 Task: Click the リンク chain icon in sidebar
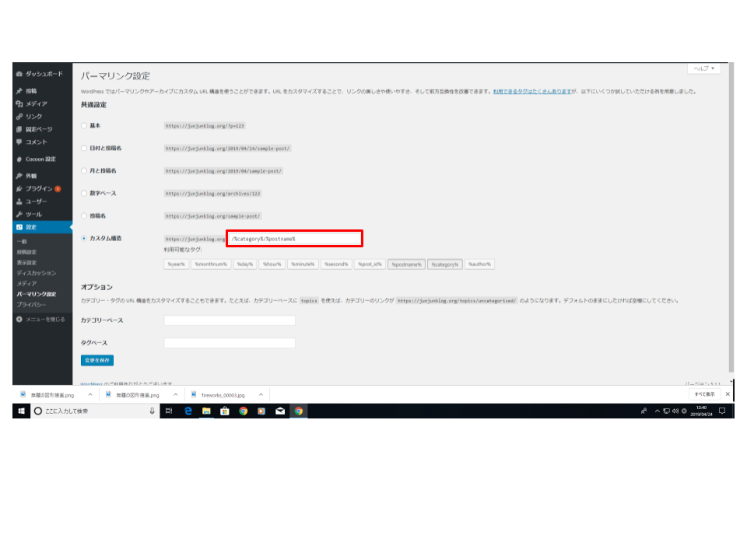[19, 117]
